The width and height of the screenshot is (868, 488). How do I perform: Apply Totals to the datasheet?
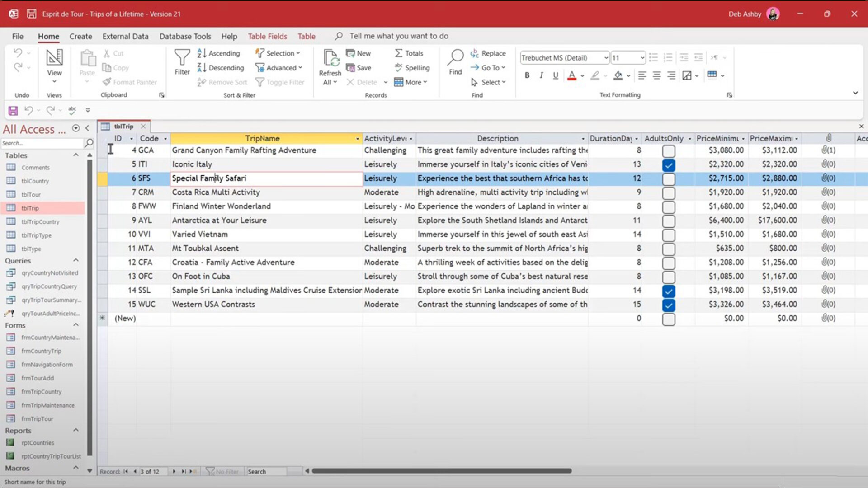pos(409,53)
